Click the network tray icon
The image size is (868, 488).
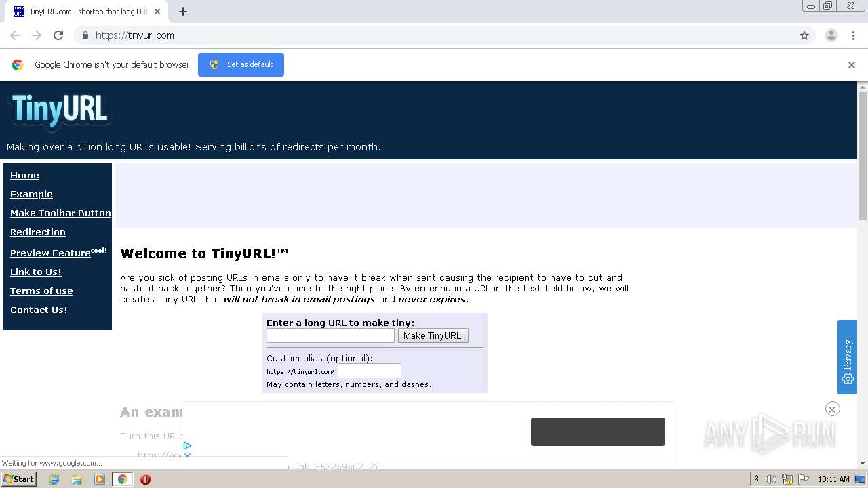point(787,479)
